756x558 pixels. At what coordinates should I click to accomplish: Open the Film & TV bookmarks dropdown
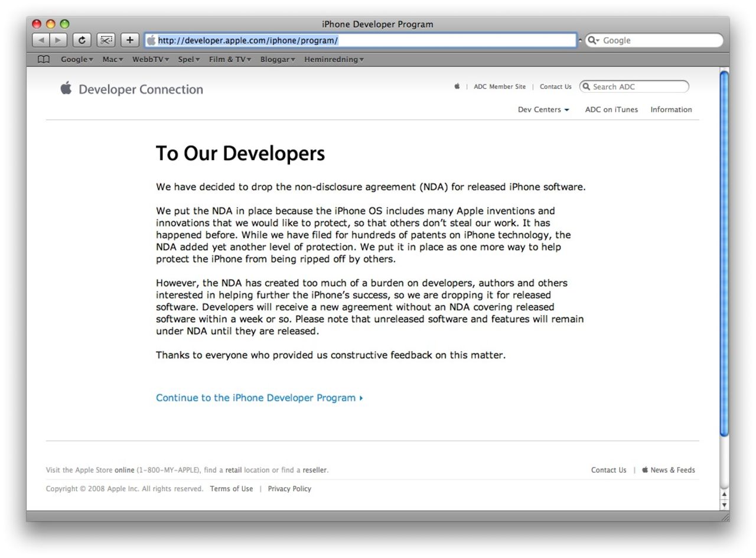230,59
